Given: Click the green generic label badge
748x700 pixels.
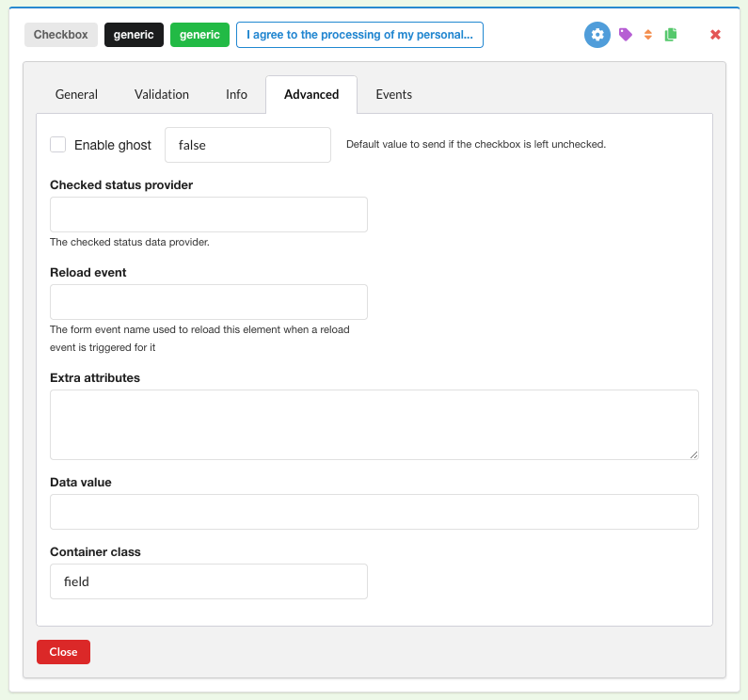Looking at the screenshot, I should 199,35.
